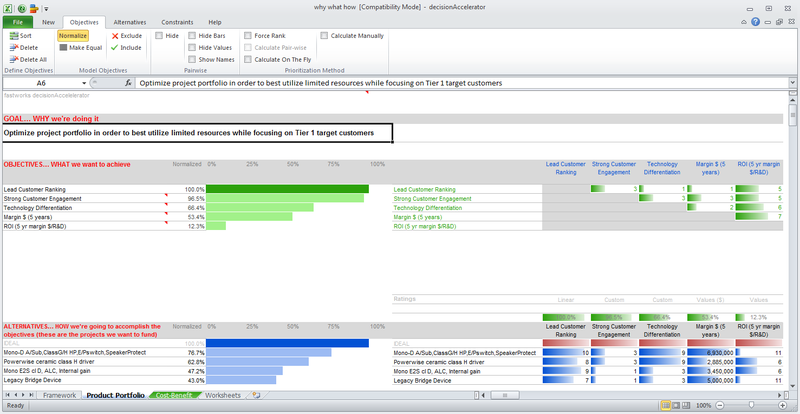Switch to the Worksheets sheet tab
800x414 pixels.
[x=222, y=395]
